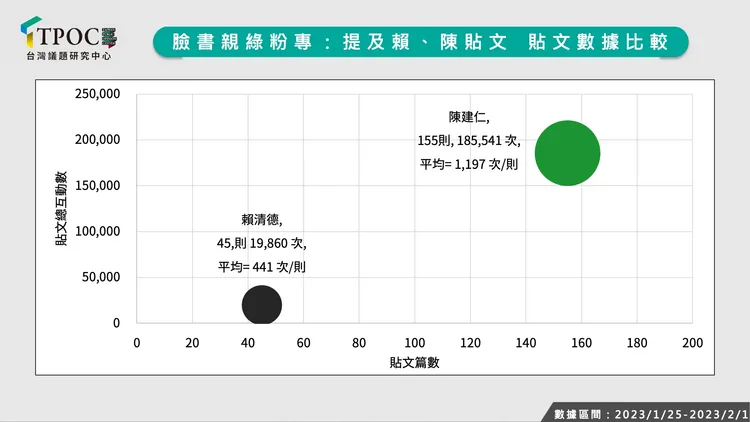This screenshot has height=422, width=750.
Task: Click the x-axis value 20
Action: click(x=192, y=343)
